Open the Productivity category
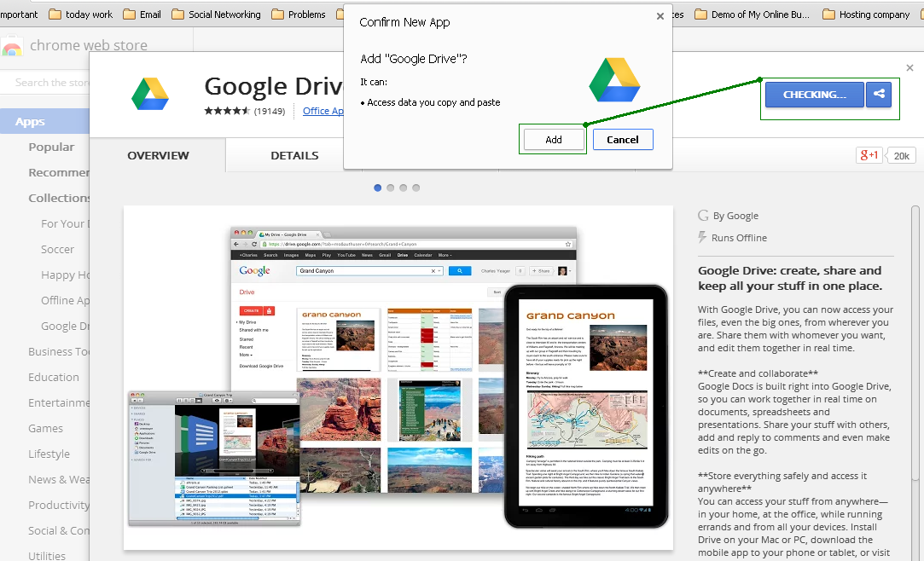The image size is (924, 561). tap(59, 505)
